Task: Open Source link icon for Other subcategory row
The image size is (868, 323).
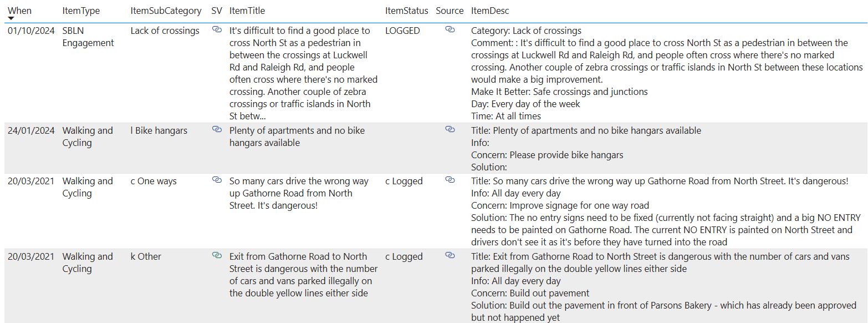Action: pos(450,255)
